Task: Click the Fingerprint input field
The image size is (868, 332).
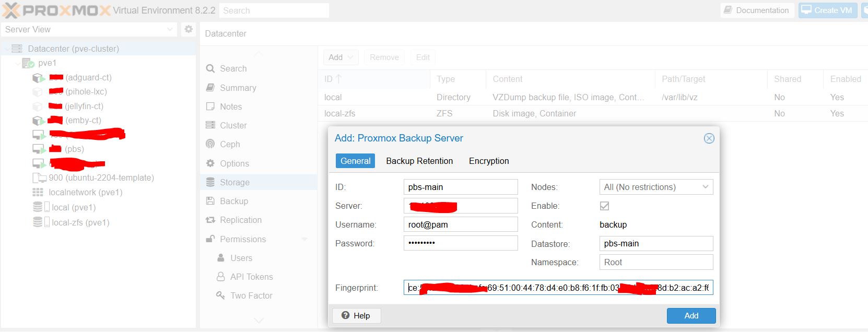Action: click(x=558, y=288)
